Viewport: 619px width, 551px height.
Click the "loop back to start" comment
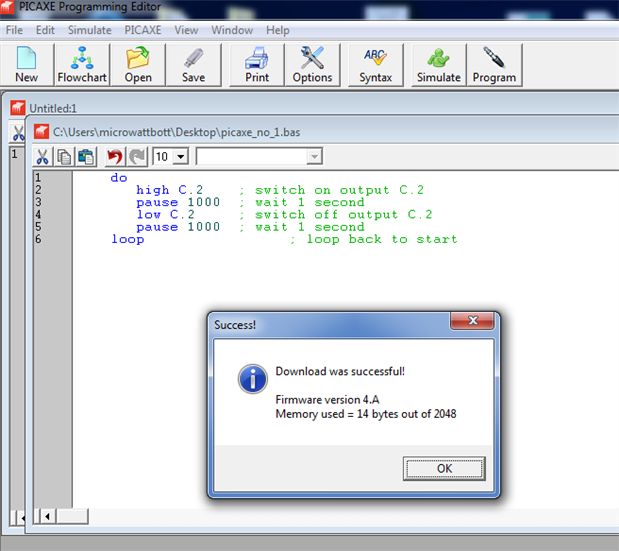[382, 239]
